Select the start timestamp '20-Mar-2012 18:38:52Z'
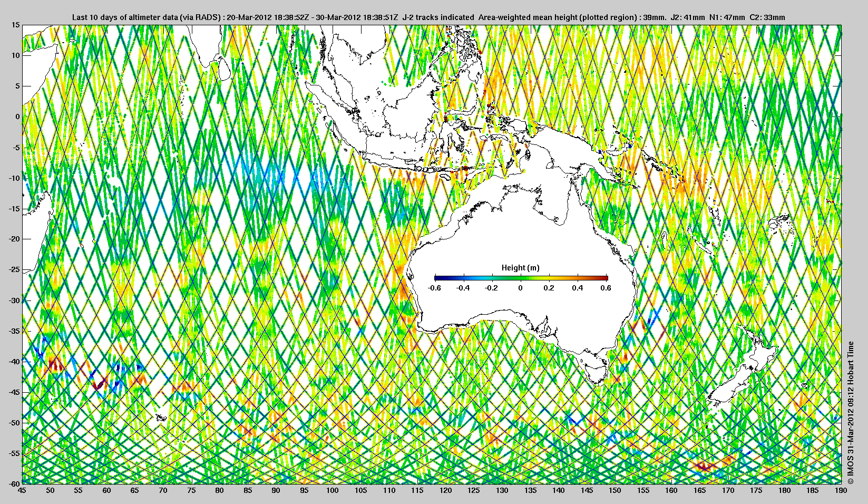868x504 pixels. (x=267, y=17)
